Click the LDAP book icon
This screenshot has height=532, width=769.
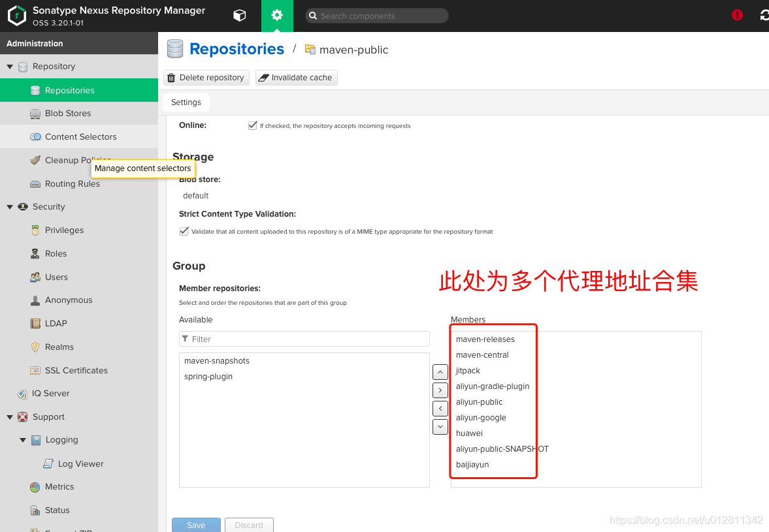(35, 324)
